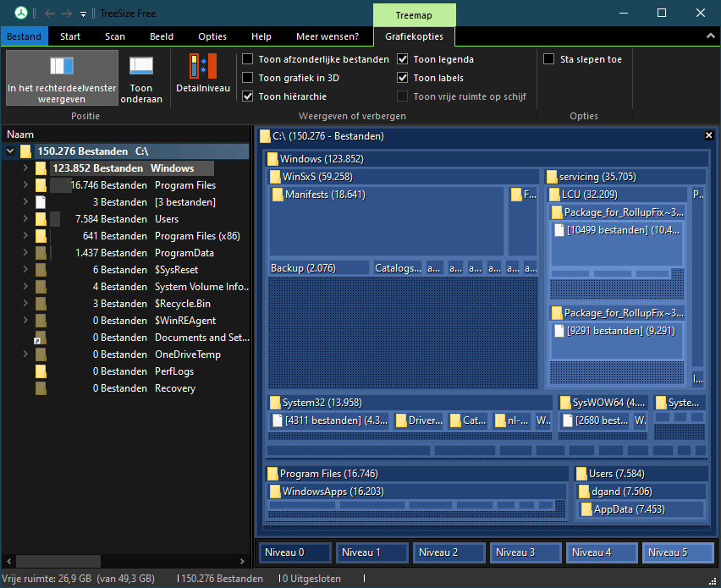Expand the Windows tree node
Screen dimensions: 721x588
pos(25,168)
